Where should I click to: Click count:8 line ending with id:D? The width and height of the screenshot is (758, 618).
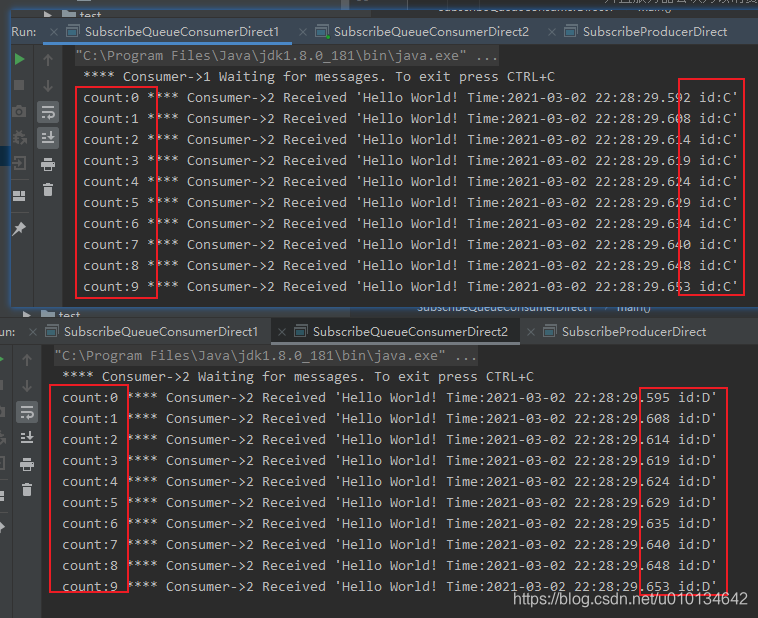390,566
